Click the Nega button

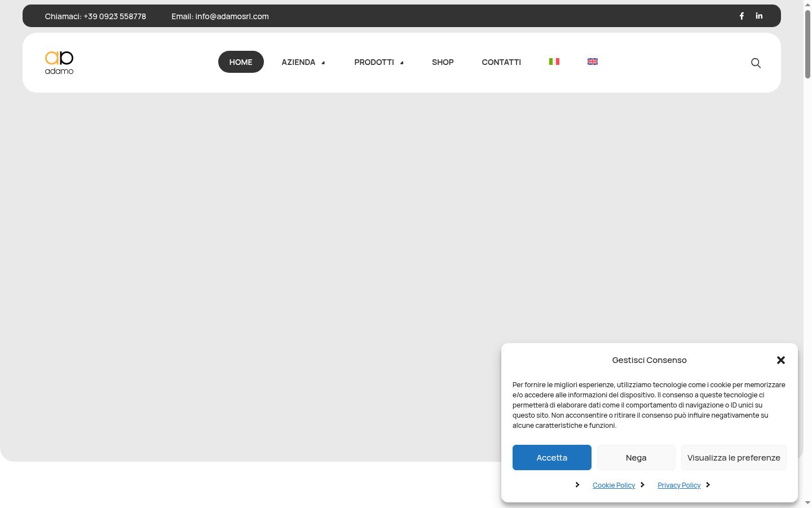coord(636,458)
